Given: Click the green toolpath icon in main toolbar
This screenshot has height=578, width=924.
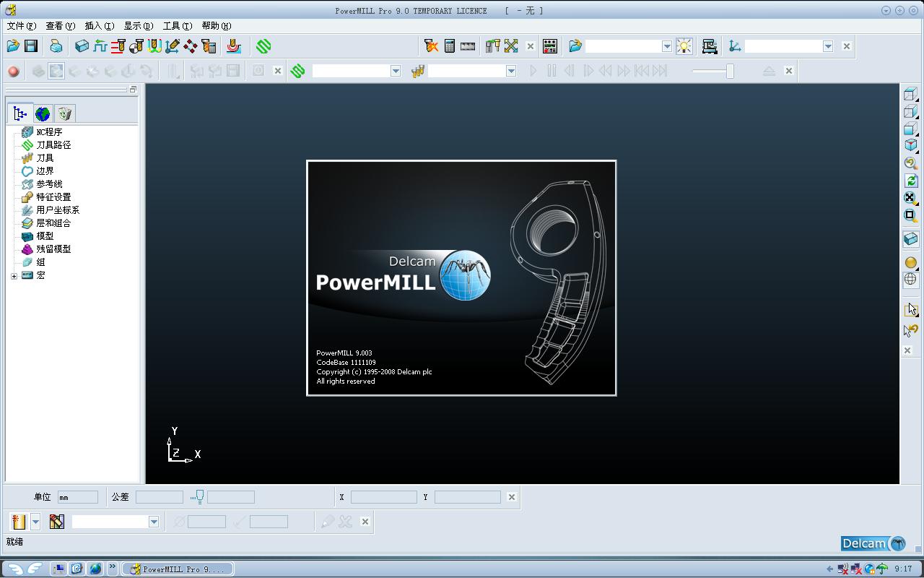Looking at the screenshot, I should [263, 46].
